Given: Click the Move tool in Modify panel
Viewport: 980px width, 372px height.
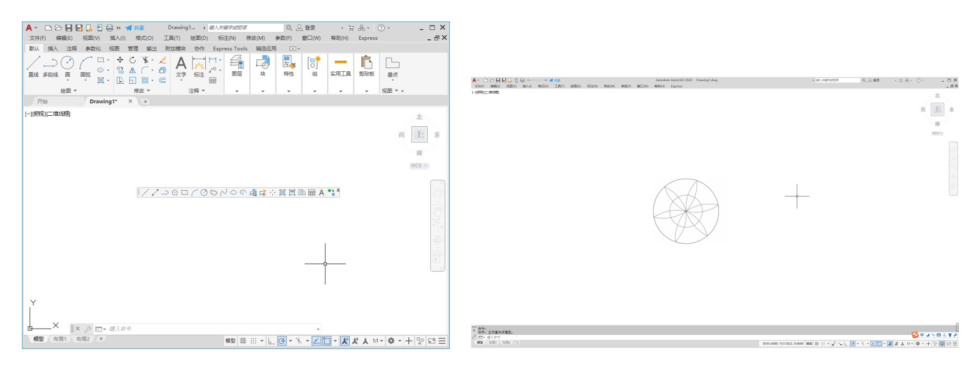Looking at the screenshot, I should (x=120, y=60).
